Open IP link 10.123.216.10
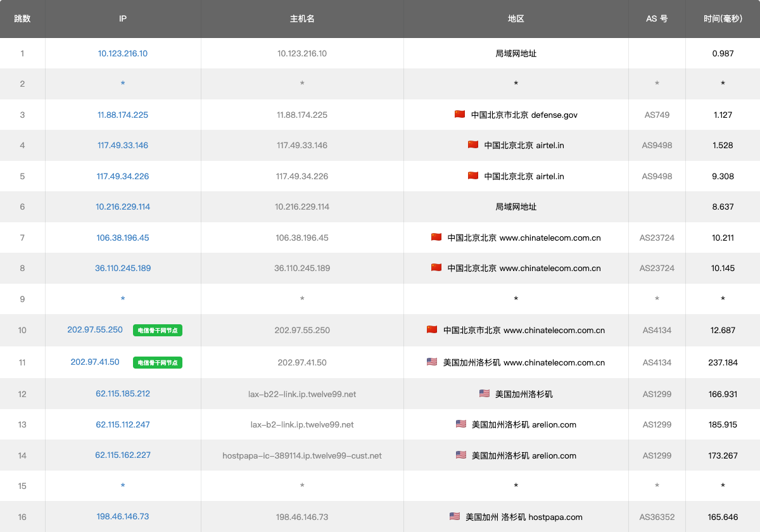760x532 pixels. [123, 54]
